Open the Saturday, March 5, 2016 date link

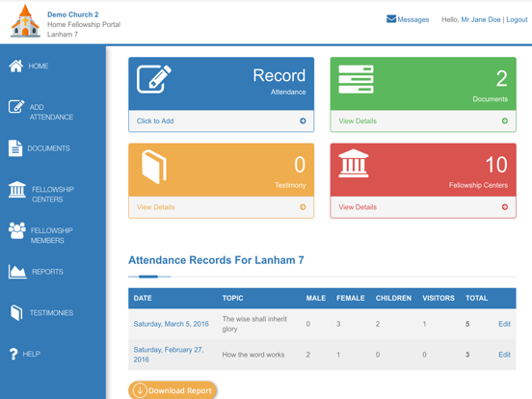[x=171, y=324]
